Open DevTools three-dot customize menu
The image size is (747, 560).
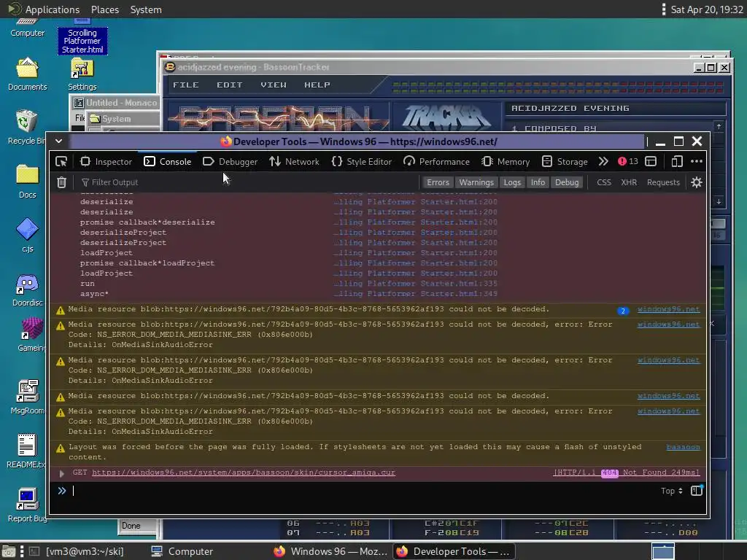pyautogui.click(x=697, y=161)
